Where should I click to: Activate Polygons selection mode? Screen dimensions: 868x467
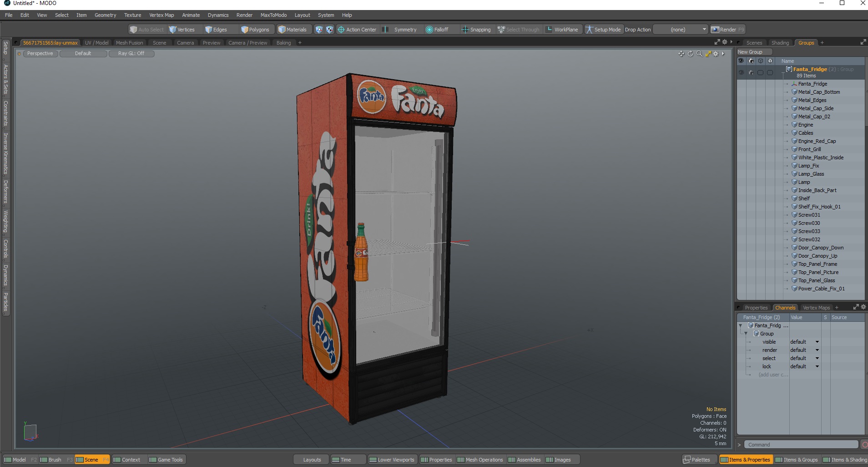click(256, 30)
